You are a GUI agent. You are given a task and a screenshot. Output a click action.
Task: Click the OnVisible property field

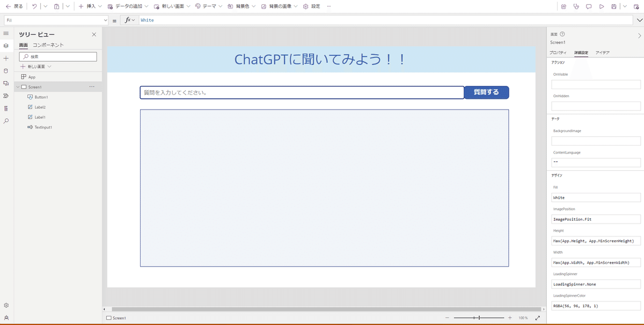[596, 84]
